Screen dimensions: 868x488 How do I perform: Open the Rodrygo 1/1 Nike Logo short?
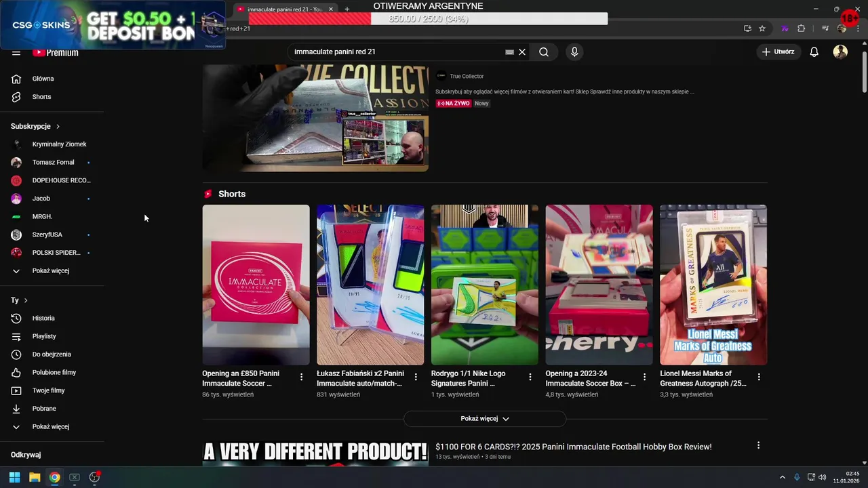(x=485, y=285)
